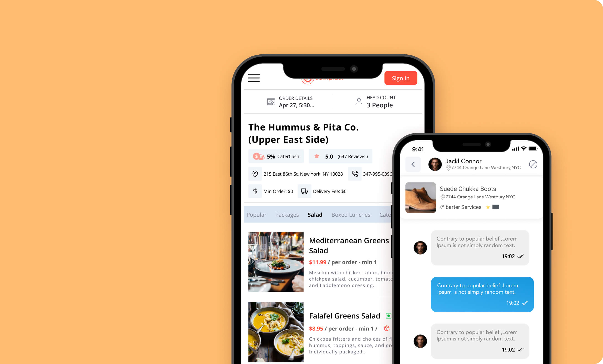Screen dimensions: 603x364
Task: Tap the back arrow icon in chat screen
Action: tap(413, 164)
